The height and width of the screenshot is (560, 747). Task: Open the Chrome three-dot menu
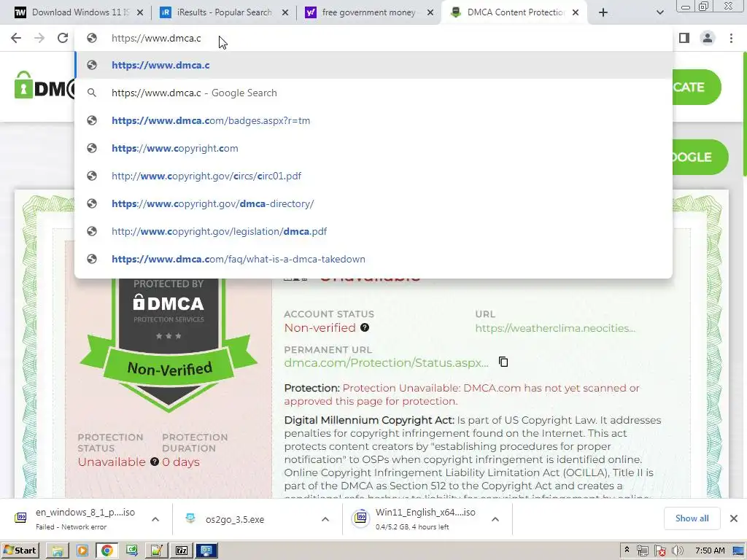[x=731, y=38]
